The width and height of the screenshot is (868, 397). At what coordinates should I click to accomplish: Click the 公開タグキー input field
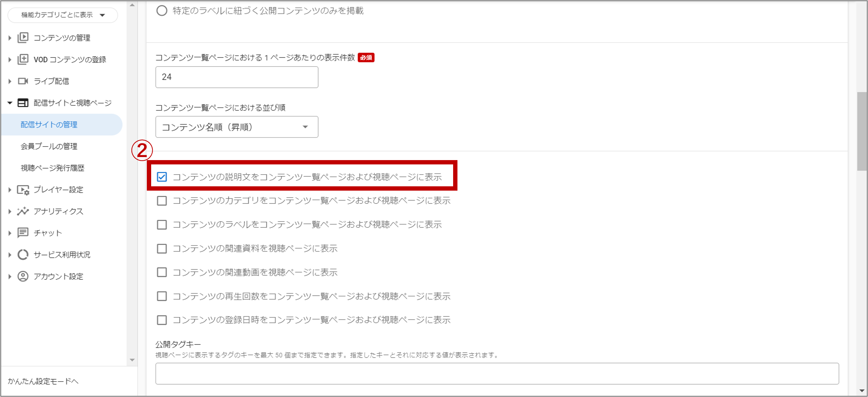[497, 374]
